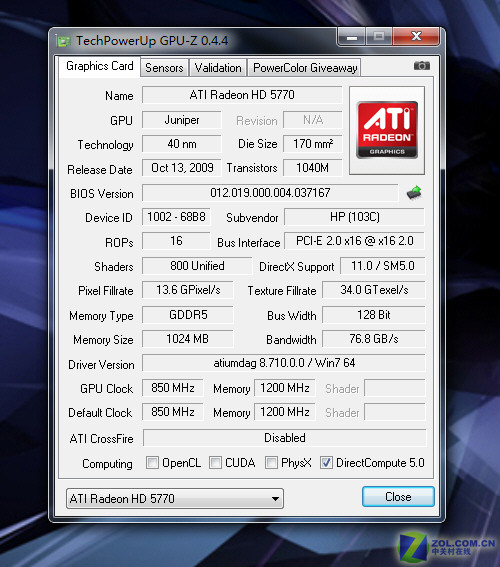Click the Die Size field 170 mm²
Viewport: 500px width, 567px height.
[313, 144]
